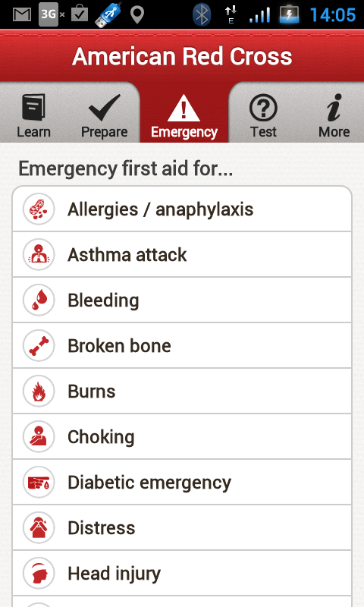Select the Emergency tab
This screenshot has width=364, height=607.
[184, 115]
